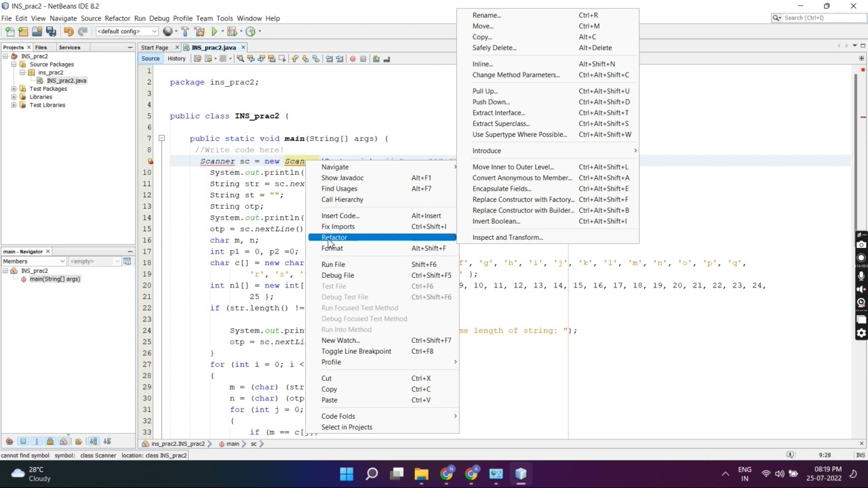Viewport: 868px width, 488px height.
Task: Open the Members dropdown in Navigator
Action: click(x=34, y=261)
